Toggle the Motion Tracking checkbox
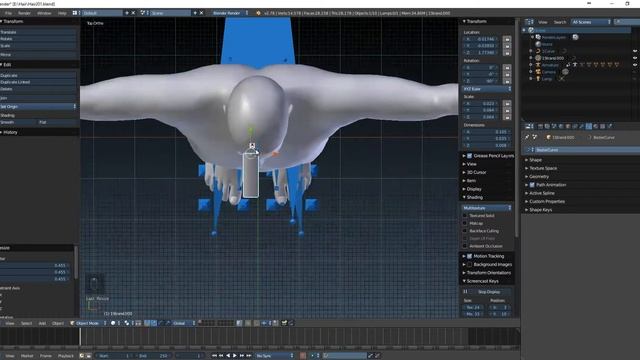 (469, 256)
